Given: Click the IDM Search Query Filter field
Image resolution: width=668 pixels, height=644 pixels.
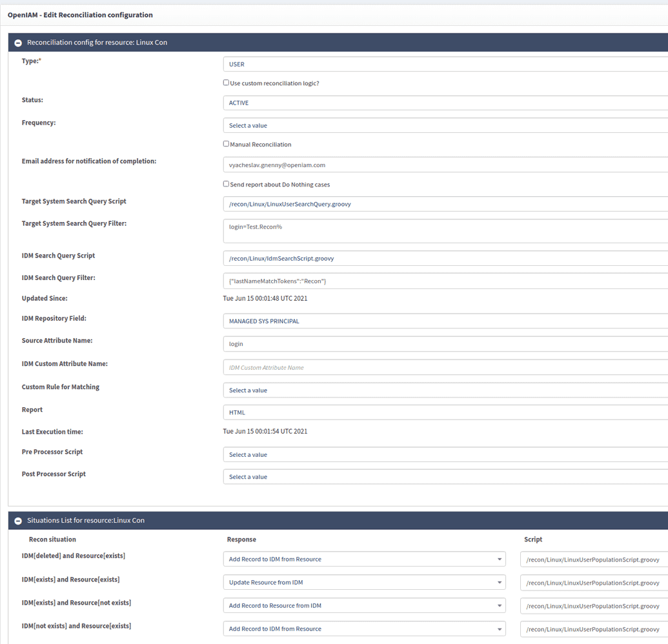Looking at the screenshot, I should tap(445, 281).
